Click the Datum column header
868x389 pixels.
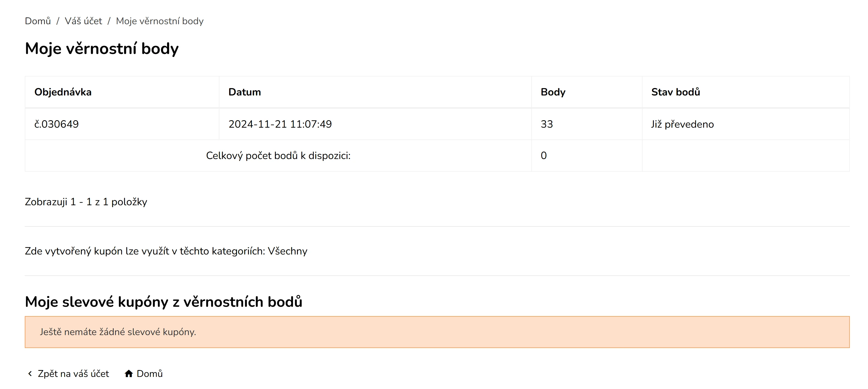(x=245, y=92)
